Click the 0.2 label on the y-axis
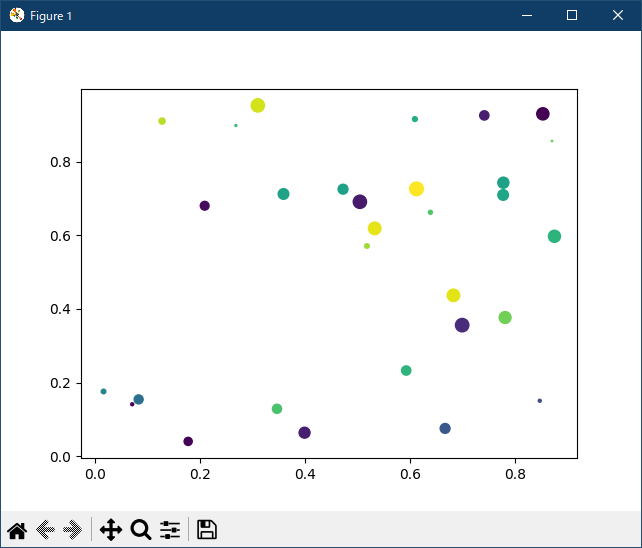642x548 pixels. pyautogui.click(x=60, y=383)
